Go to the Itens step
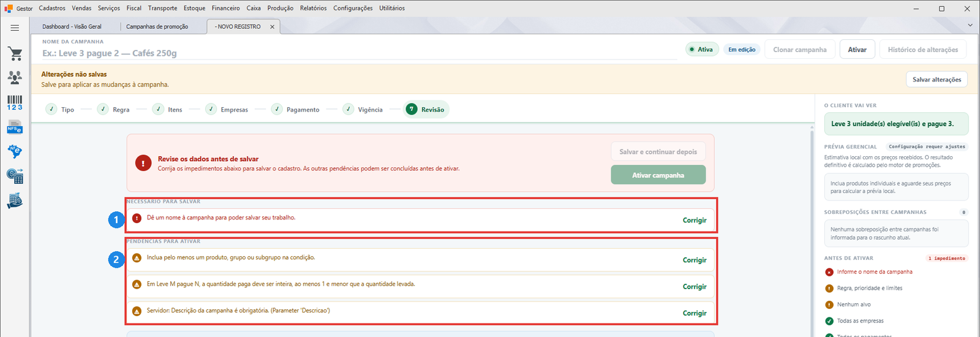This screenshot has height=337, width=980. 167,110
